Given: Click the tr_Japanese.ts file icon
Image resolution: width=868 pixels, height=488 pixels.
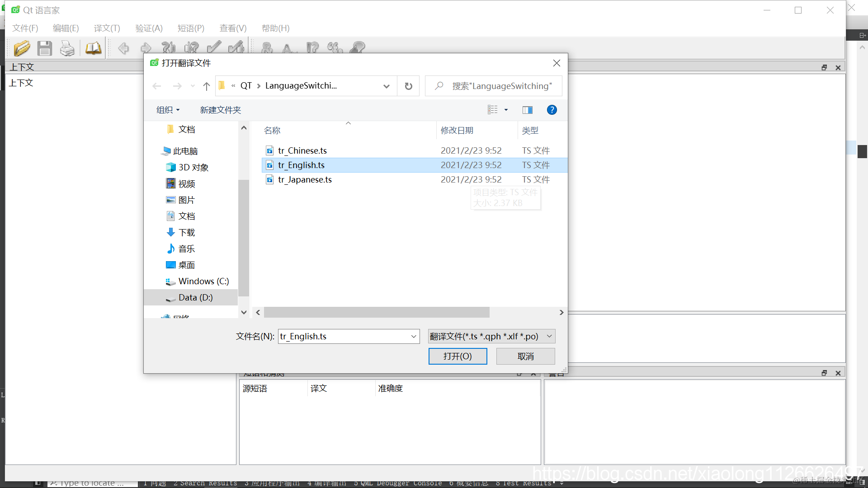Looking at the screenshot, I should click(269, 179).
